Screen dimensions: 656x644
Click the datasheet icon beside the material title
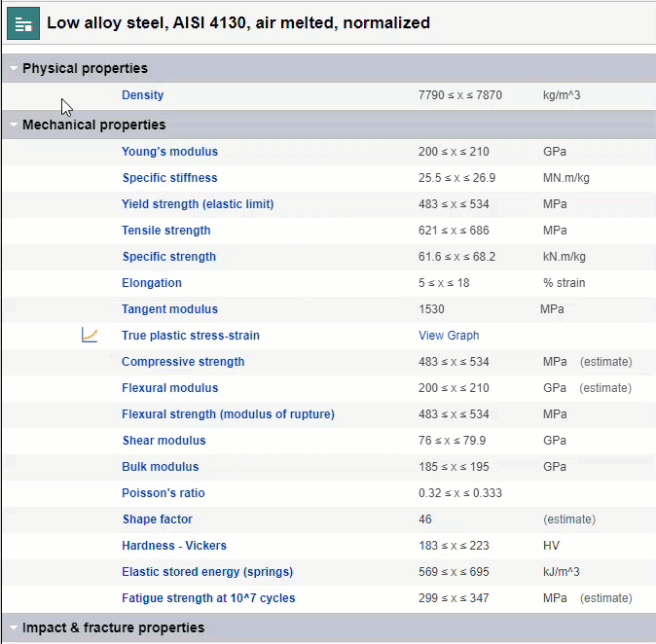pos(23,23)
